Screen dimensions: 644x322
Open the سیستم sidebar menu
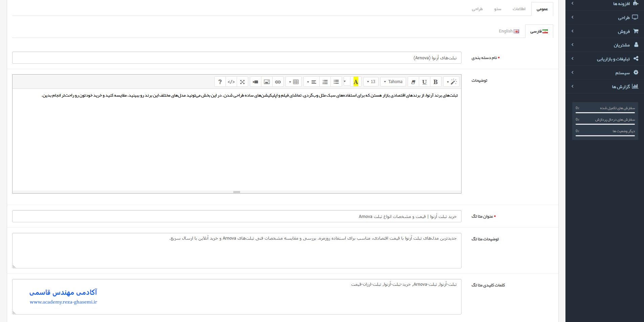(x=605, y=73)
